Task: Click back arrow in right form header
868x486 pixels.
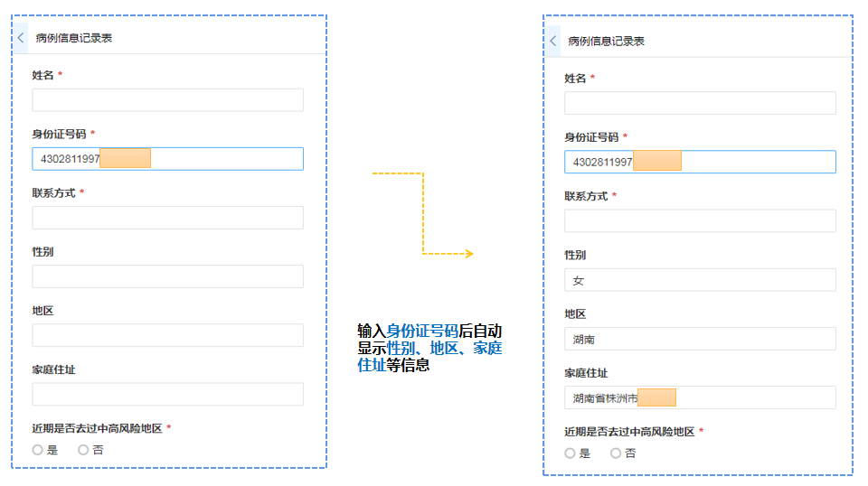Action: (x=553, y=41)
